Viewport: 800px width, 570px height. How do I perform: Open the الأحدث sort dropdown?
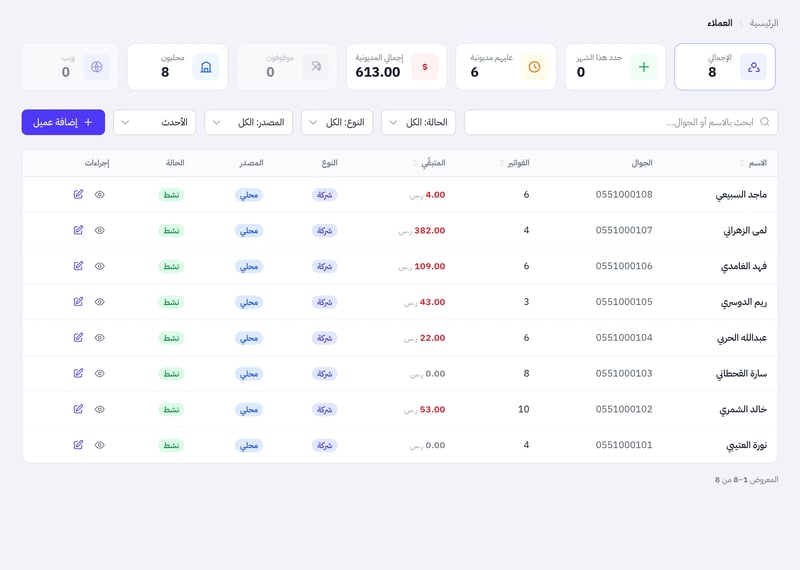[x=155, y=122]
